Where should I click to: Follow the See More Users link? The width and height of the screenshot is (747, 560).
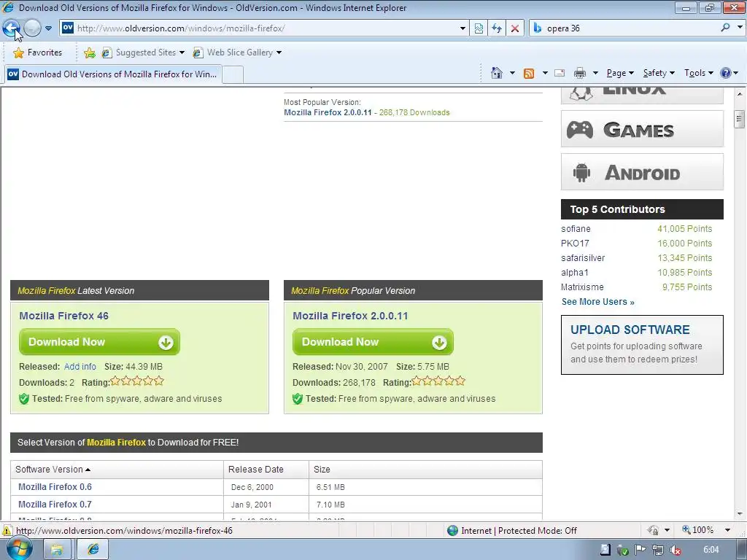click(598, 302)
